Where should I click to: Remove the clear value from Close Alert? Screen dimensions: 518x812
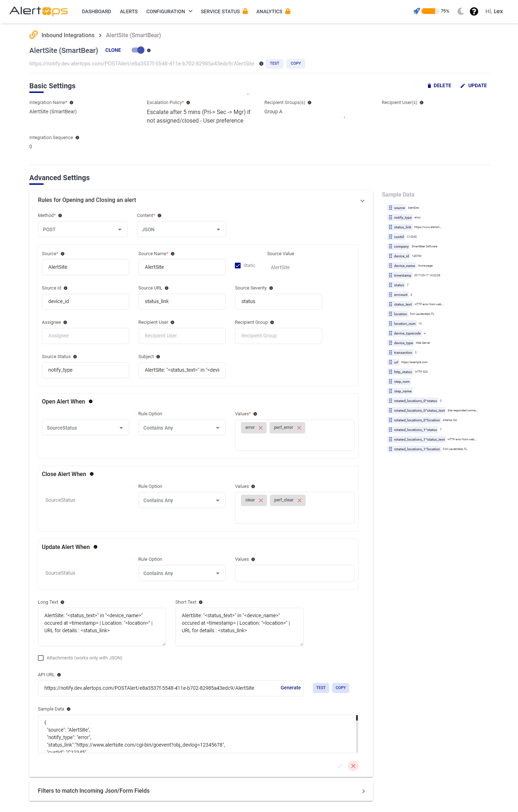[261, 500]
